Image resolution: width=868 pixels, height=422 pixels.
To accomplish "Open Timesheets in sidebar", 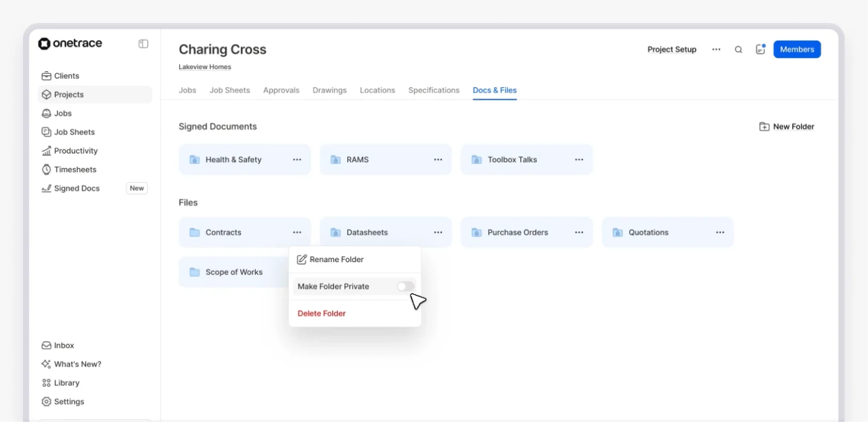I will pyautogui.click(x=95, y=170).
